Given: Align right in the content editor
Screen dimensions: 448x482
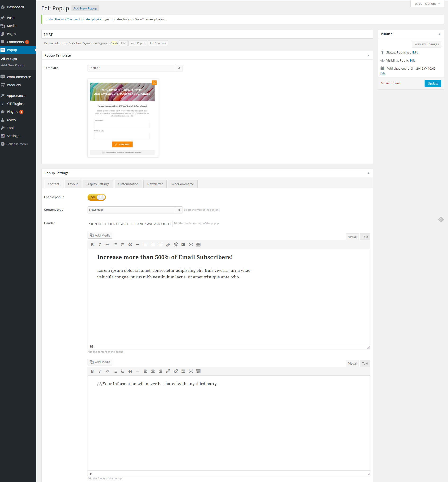Looking at the screenshot, I should pyautogui.click(x=160, y=245).
